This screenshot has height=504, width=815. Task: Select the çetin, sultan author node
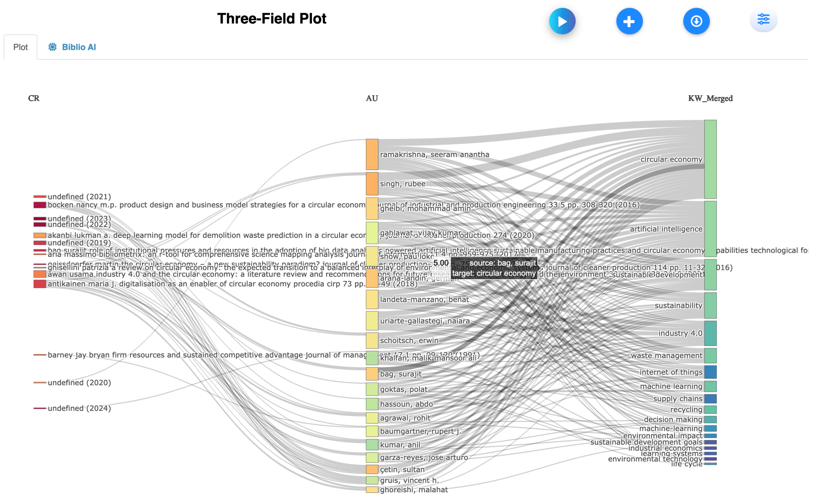372,469
